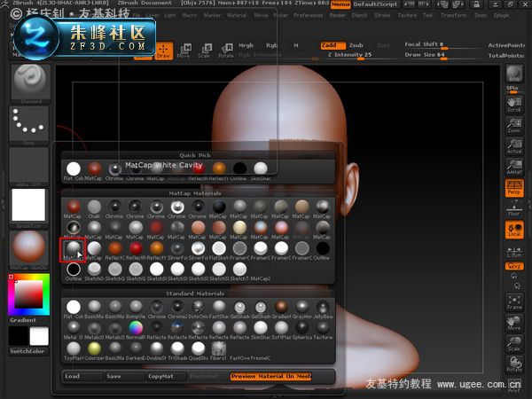
Task: Switch to Rotate in the top toolbar
Action: point(226,51)
